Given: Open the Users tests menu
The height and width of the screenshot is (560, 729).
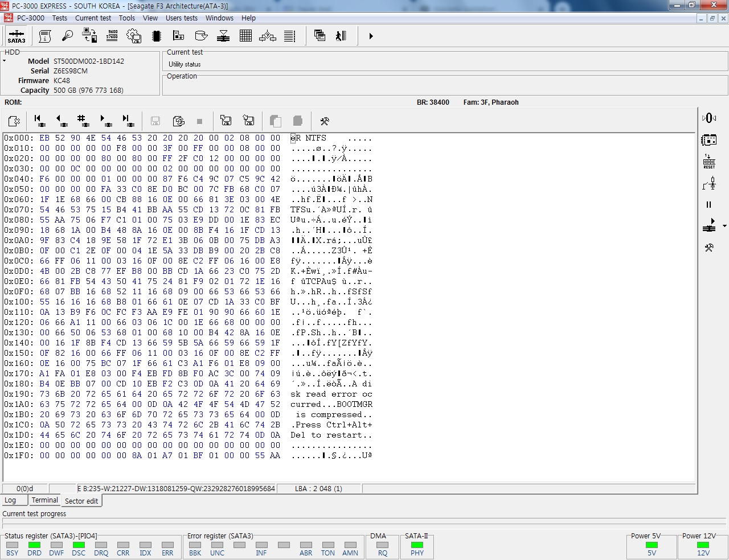Looking at the screenshot, I should pyautogui.click(x=181, y=18).
